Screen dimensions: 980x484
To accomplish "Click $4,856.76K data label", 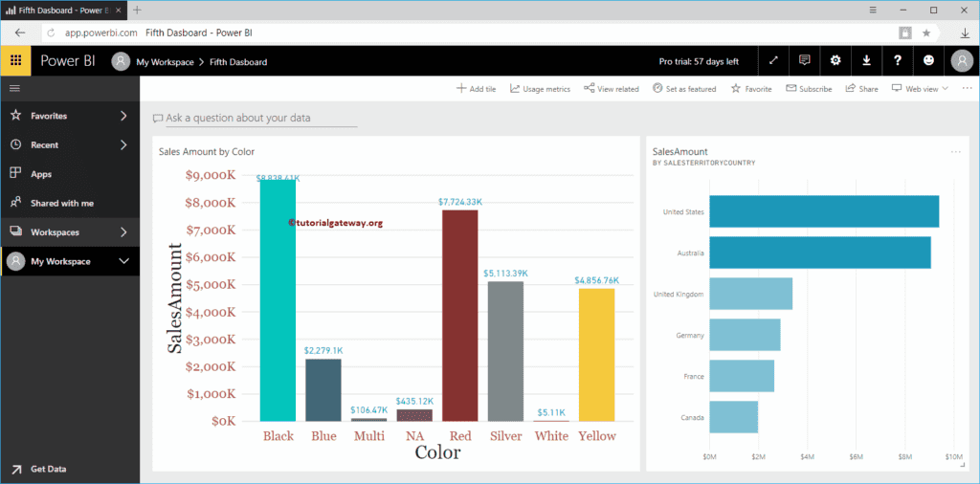I will tap(597, 280).
